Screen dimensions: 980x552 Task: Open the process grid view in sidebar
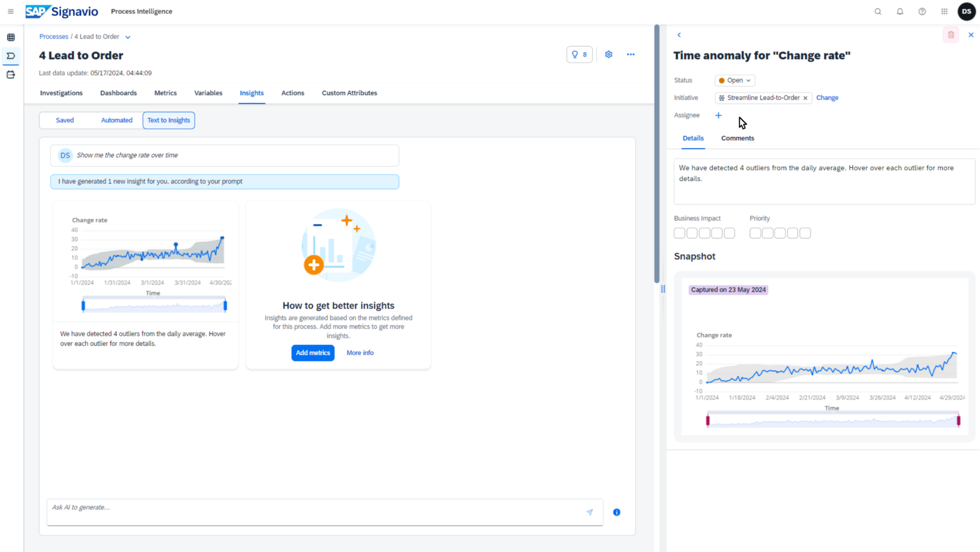point(11,37)
